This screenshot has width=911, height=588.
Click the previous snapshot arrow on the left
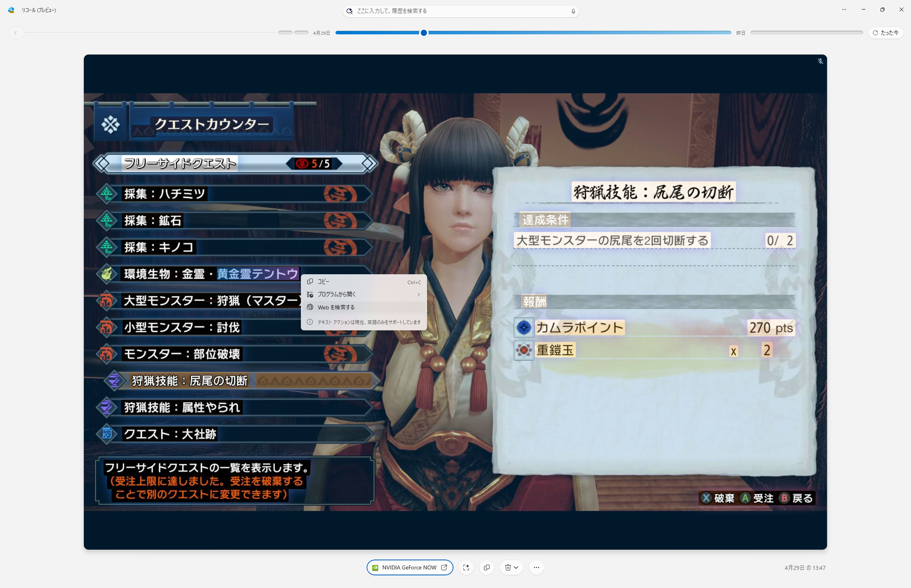[16, 33]
